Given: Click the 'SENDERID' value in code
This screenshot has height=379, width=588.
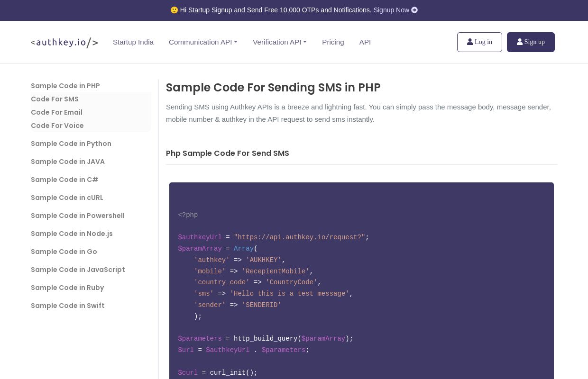Looking at the screenshot, I should point(262,305).
